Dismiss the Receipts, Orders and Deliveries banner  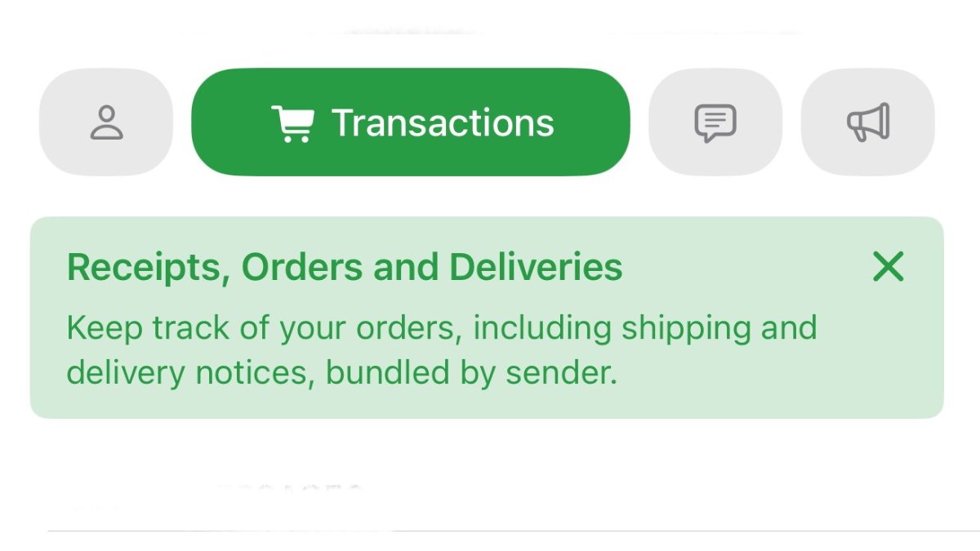pyautogui.click(x=888, y=266)
